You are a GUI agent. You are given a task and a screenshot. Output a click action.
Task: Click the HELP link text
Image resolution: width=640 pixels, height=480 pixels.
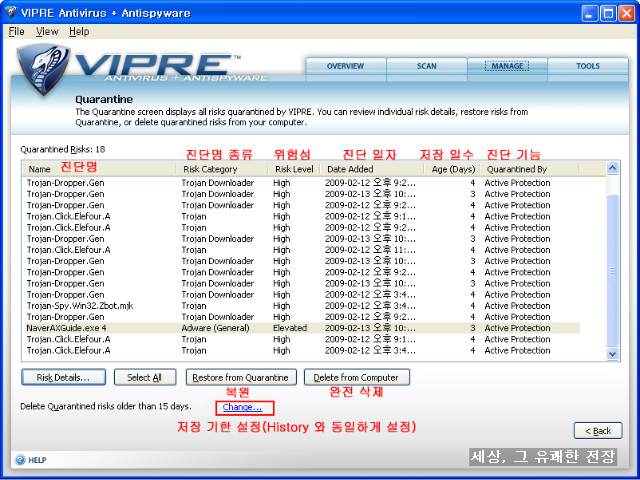tap(37, 460)
